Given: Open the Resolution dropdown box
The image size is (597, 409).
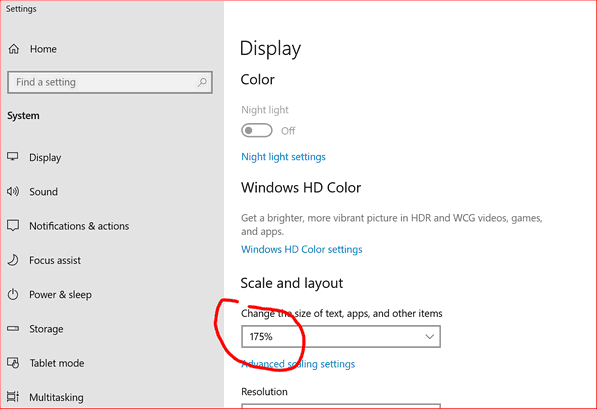Looking at the screenshot, I should pos(341,406).
